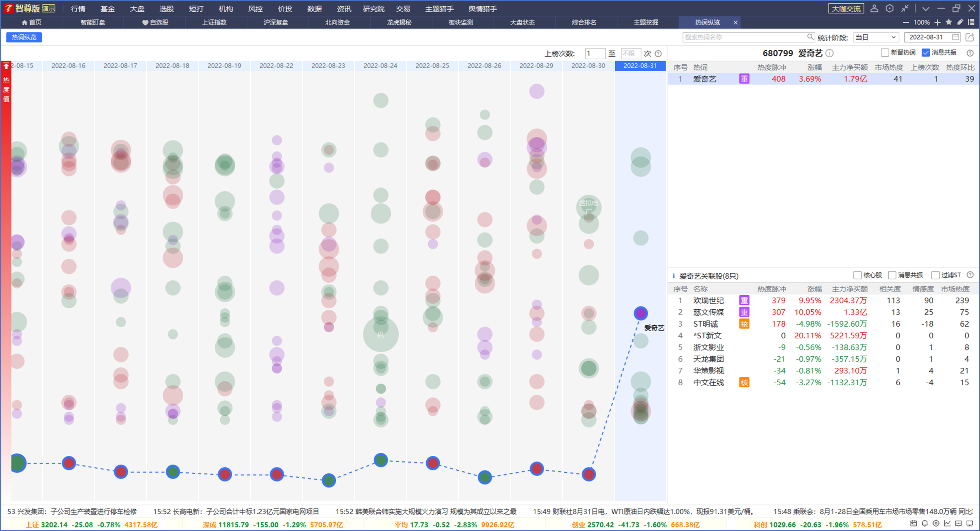Click the 上榜次数 minimum input showing 1
The width and height of the screenshot is (980, 531).
[x=595, y=53]
